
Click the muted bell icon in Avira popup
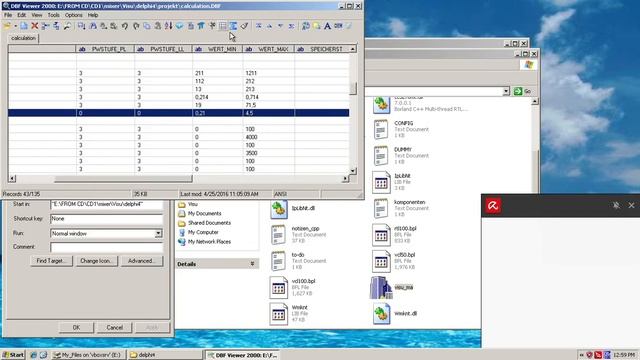tap(616, 205)
